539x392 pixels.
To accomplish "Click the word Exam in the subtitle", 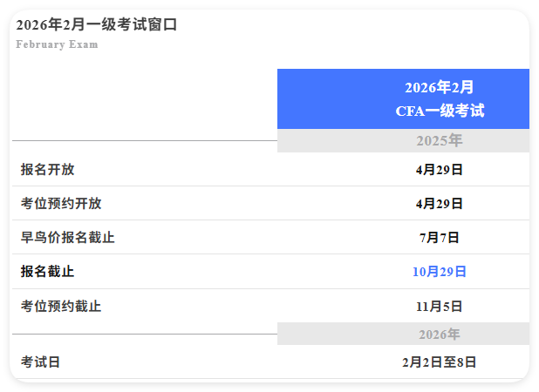I will 83,44.
